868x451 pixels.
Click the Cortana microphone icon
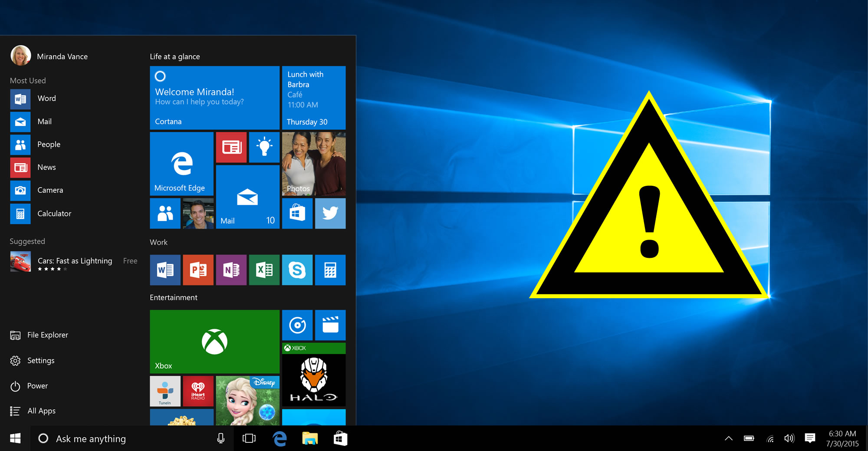pos(221,438)
